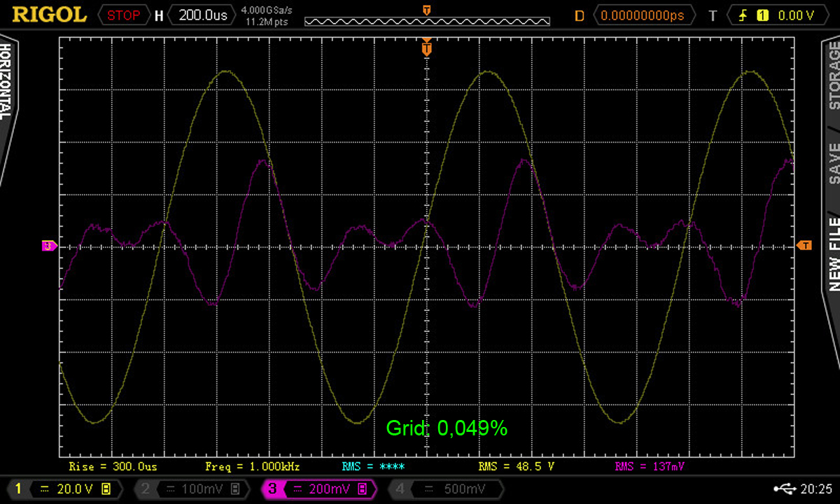Toggle channel 3 at 200mV

click(316, 489)
